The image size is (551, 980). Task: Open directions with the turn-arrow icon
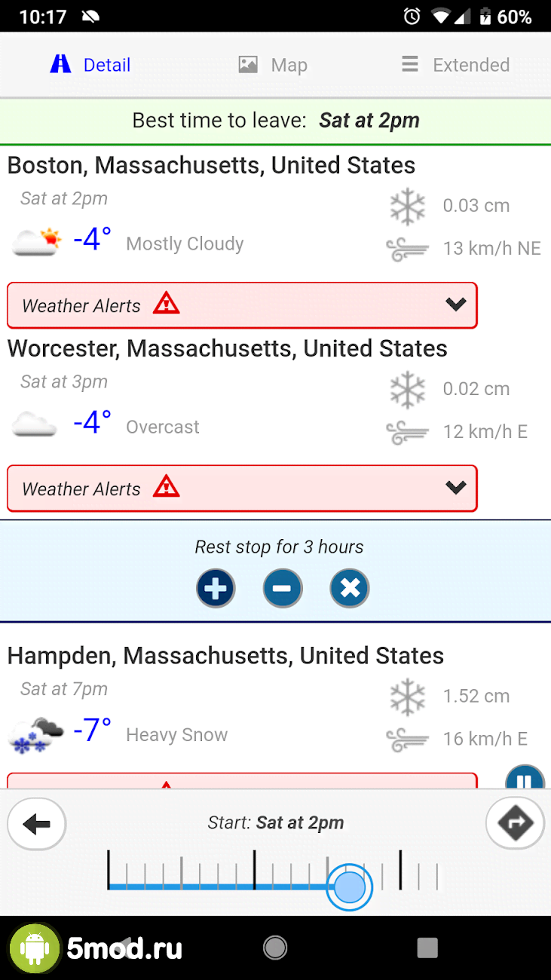(x=516, y=824)
